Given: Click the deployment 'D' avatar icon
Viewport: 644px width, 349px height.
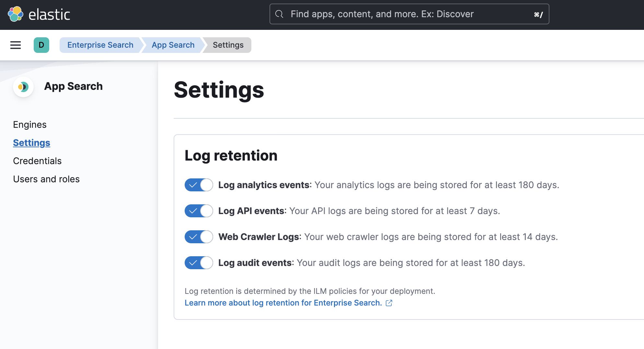Looking at the screenshot, I should click(x=41, y=45).
